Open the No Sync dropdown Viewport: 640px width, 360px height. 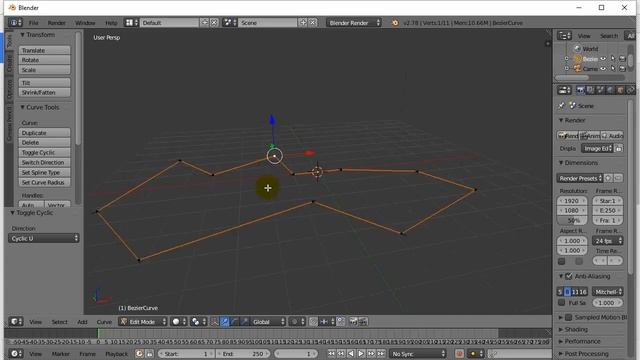[x=418, y=354]
